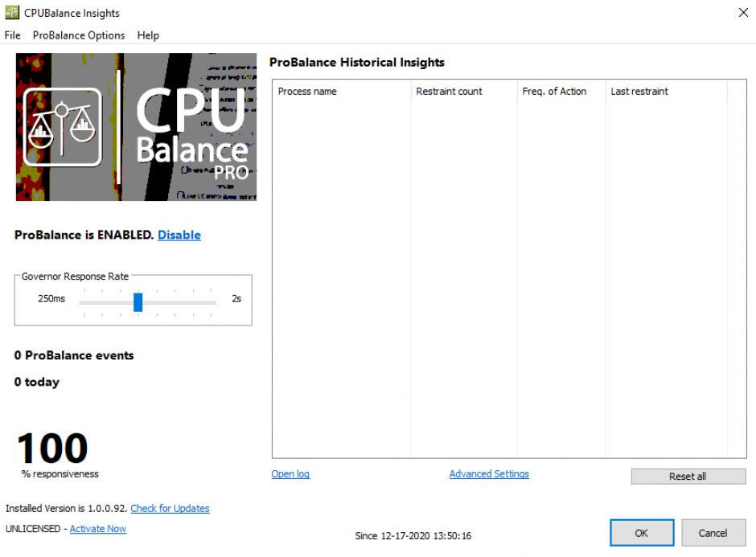756x557 pixels.
Task: Confirm with the OK button
Action: pyautogui.click(x=642, y=532)
